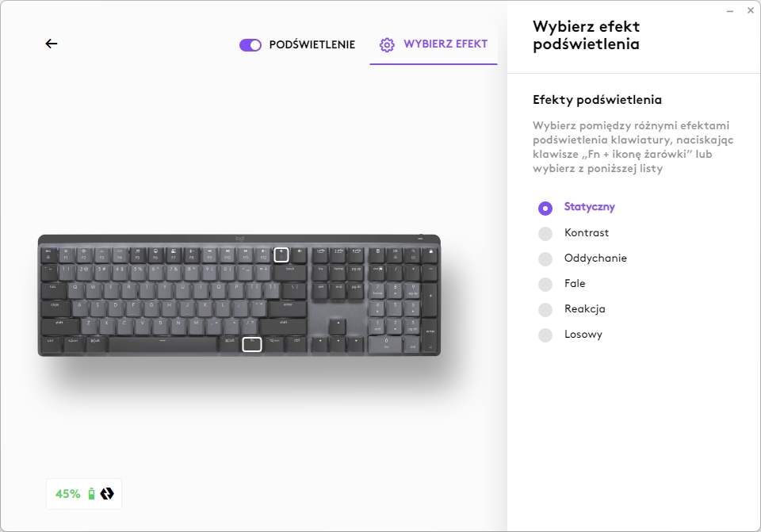Open the Wybierz efekt tab
The width and height of the screenshot is (761, 532).
coord(445,44)
